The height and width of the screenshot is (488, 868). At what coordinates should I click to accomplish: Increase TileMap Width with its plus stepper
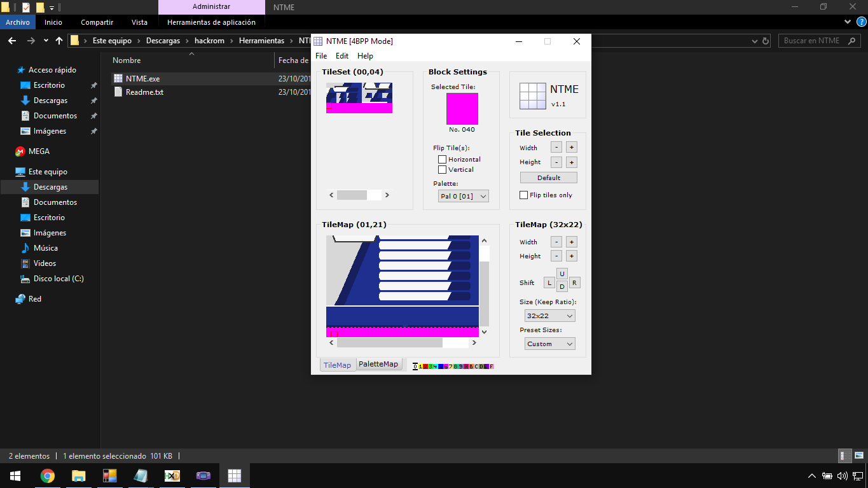point(571,241)
